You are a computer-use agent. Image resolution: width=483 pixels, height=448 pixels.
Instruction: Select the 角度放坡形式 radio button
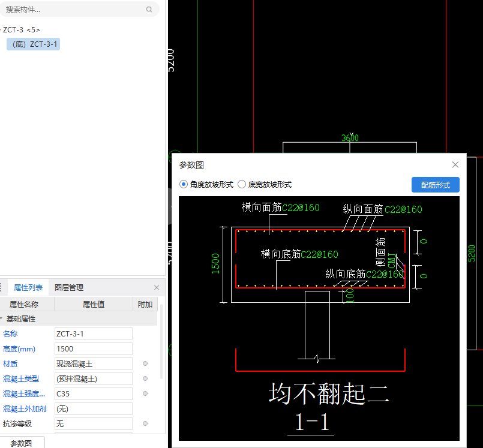pyautogui.click(x=184, y=185)
